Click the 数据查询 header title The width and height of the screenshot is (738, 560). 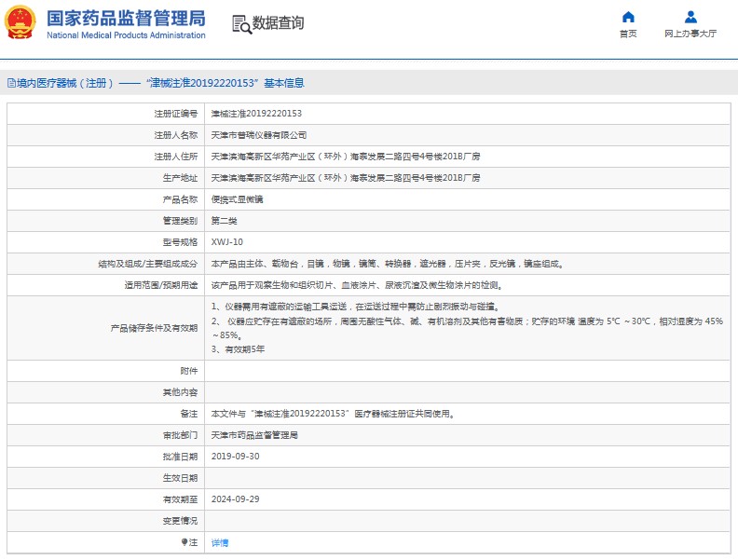pos(278,23)
